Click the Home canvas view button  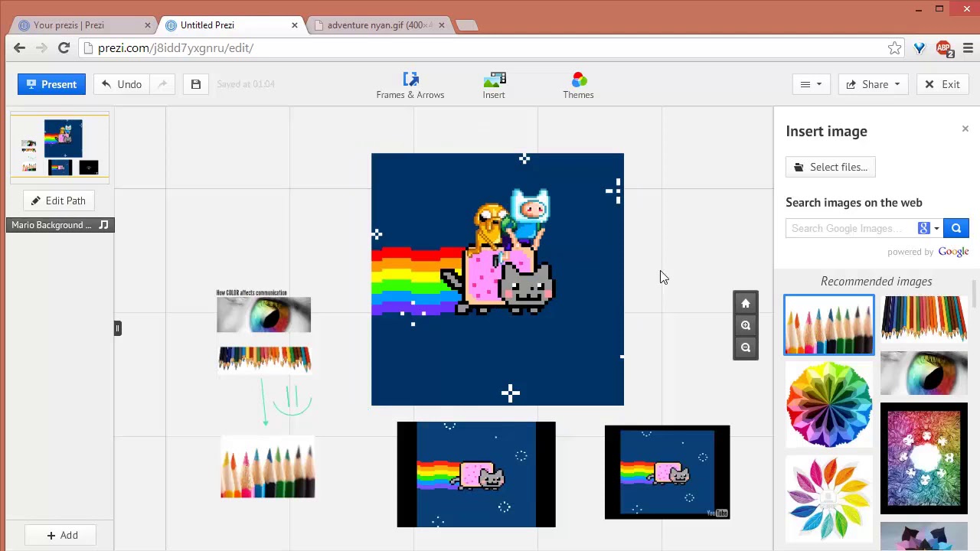(x=746, y=303)
